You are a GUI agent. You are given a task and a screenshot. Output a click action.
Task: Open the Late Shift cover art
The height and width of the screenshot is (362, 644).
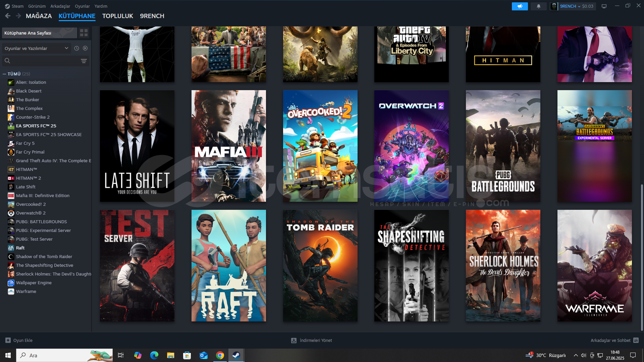(137, 146)
